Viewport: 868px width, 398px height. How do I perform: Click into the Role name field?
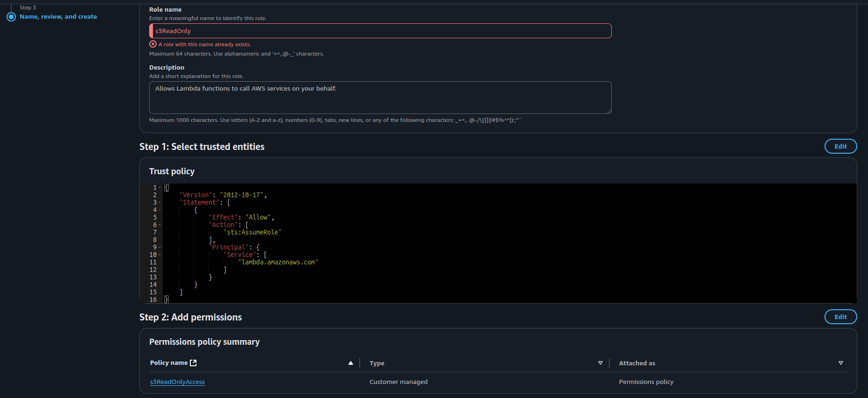[380, 31]
